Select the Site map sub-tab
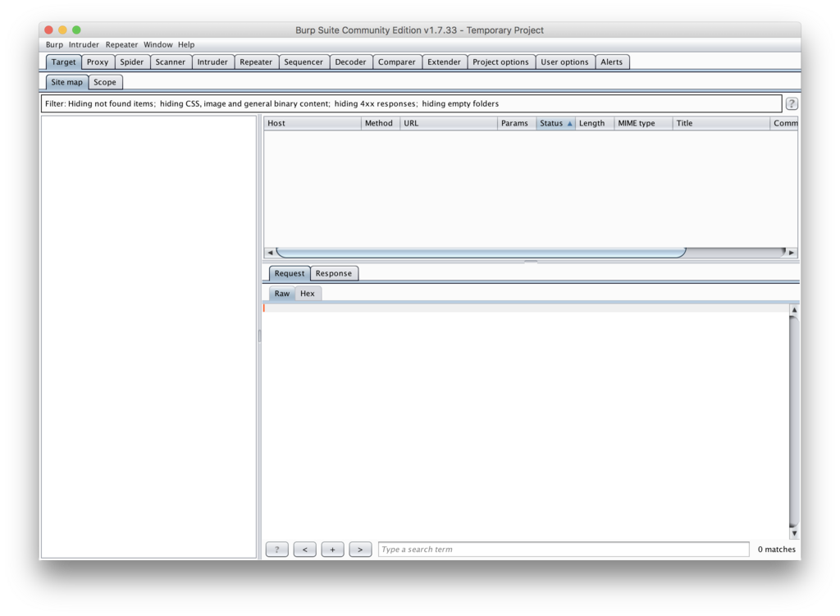840x616 pixels. click(x=67, y=82)
